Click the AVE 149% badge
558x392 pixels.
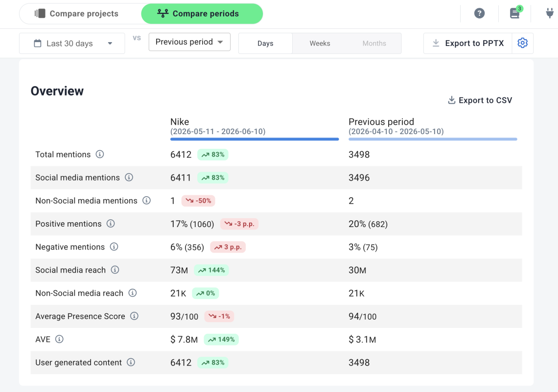(221, 340)
